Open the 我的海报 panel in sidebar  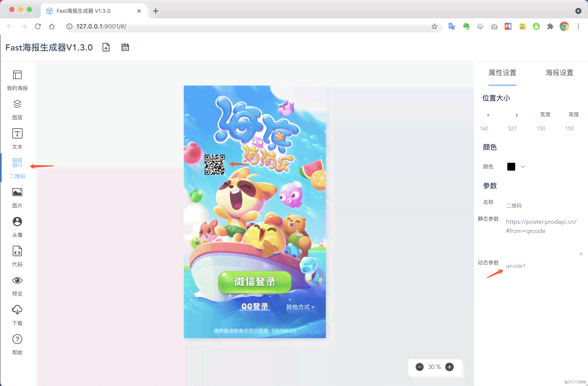(x=17, y=80)
